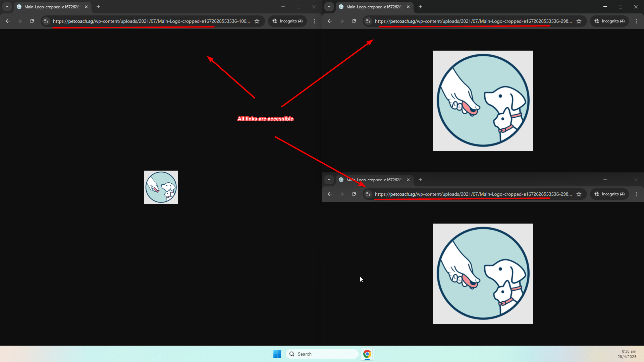
Task: Select Main-Logo-cropped tab in top-right window
Action: (x=375, y=7)
